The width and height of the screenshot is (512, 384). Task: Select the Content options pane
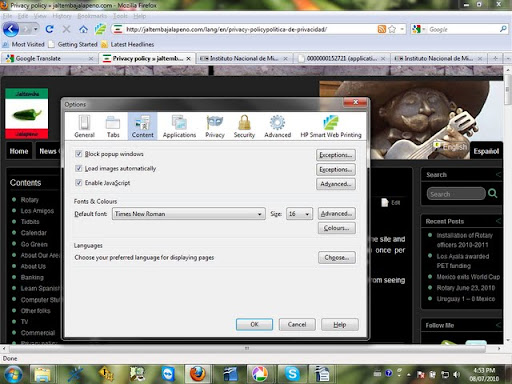(143, 126)
